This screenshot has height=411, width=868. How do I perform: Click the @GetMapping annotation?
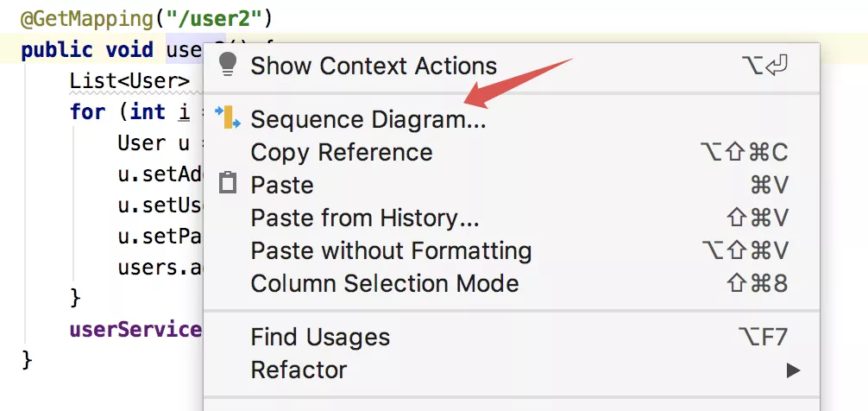(x=86, y=19)
